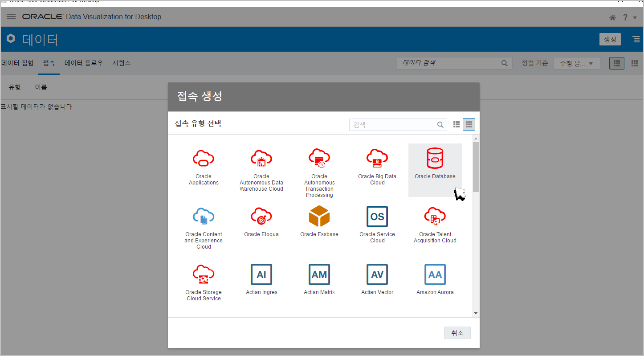Switch dialog to grid view
Viewport: 644px width, 356px height.
pyautogui.click(x=469, y=124)
